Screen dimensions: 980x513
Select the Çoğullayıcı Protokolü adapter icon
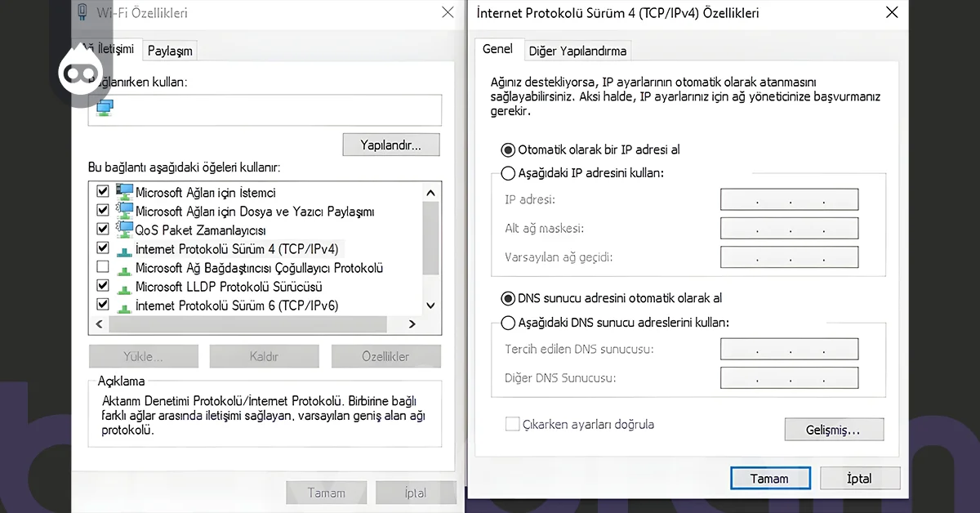[124, 267]
